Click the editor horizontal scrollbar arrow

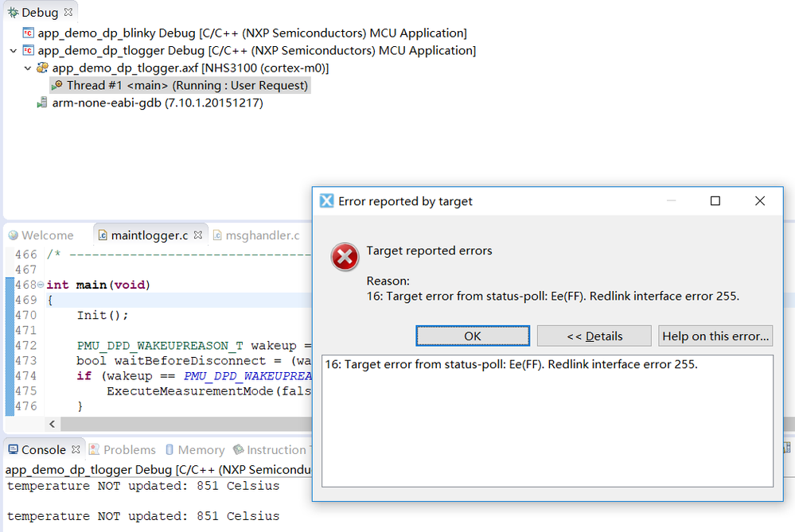point(53,424)
